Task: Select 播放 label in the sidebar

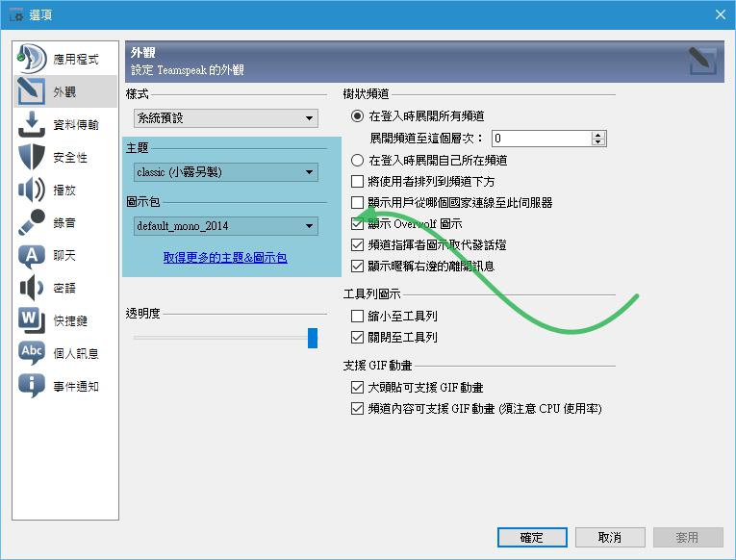Action: tap(64, 191)
